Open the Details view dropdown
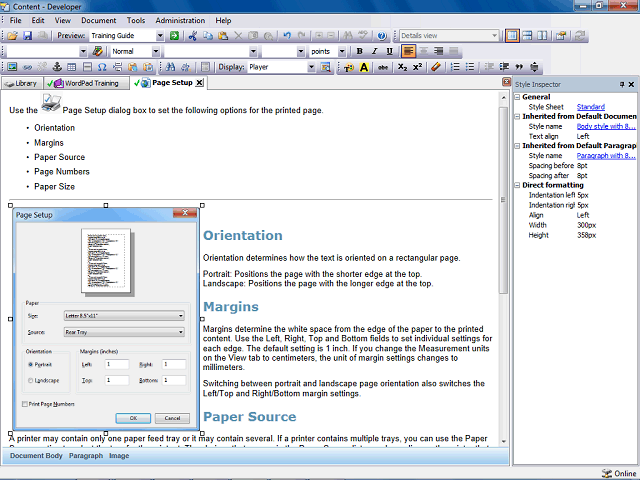Image resolution: width=640 pixels, height=480 pixels. click(494, 36)
